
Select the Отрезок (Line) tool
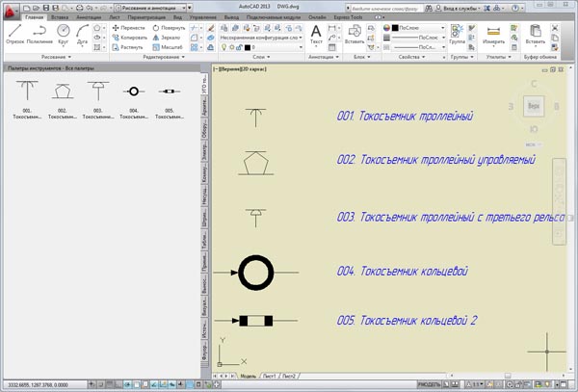coord(14,35)
